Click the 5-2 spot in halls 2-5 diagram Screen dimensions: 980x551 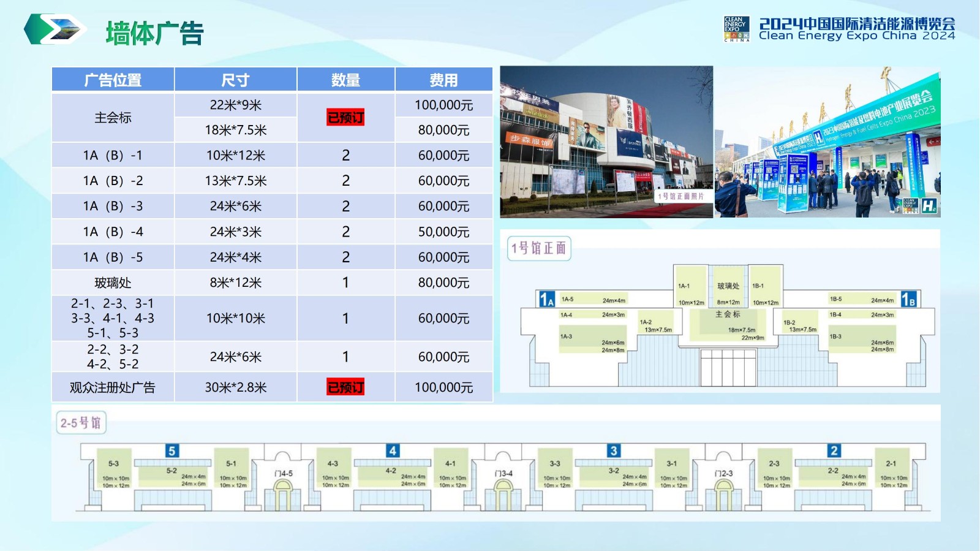click(x=171, y=477)
